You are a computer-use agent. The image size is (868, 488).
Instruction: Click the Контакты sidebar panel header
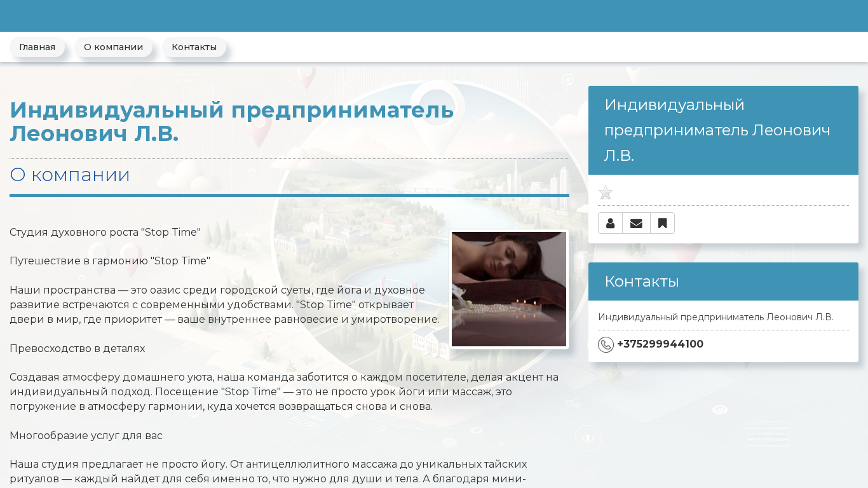723,281
